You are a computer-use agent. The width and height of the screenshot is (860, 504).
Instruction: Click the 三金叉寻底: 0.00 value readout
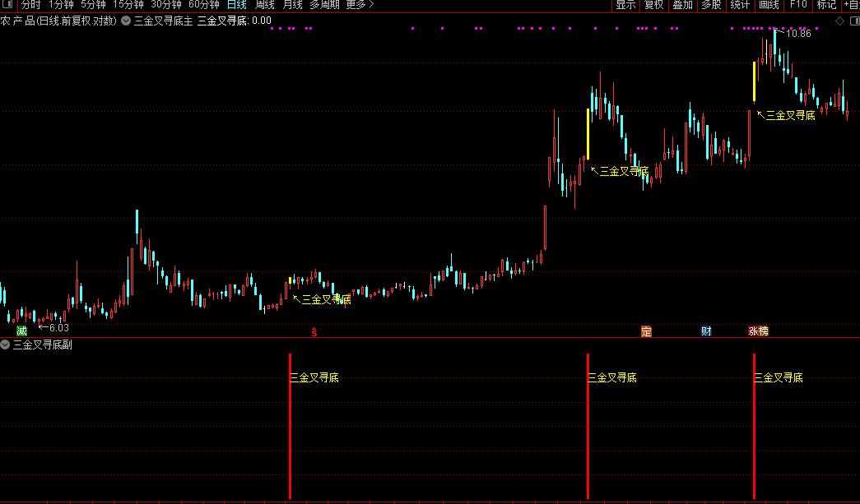pyautogui.click(x=235, y=21)
